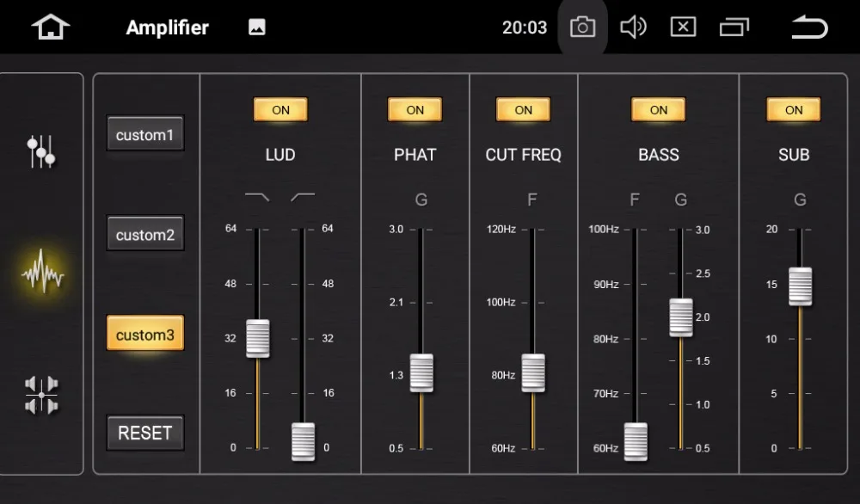The width and height of the screenshot is (860, 504).
Task: Click the 10 mark on SUB scale
Action: pos(771,339)
